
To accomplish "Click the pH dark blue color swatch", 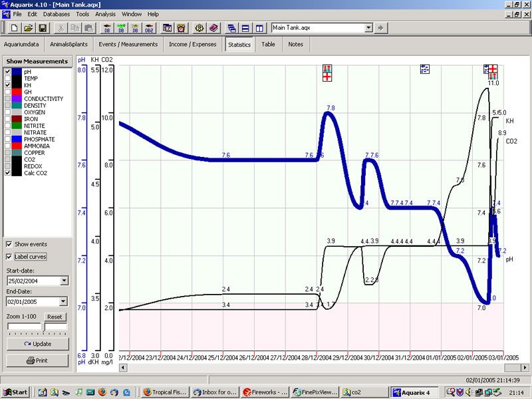I will point(17,72).
